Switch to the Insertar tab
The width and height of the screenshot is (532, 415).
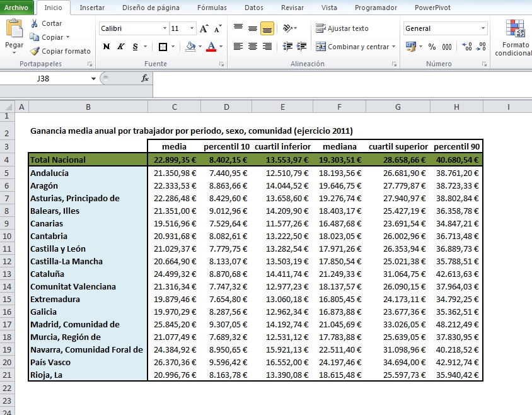tap(92, 8)
